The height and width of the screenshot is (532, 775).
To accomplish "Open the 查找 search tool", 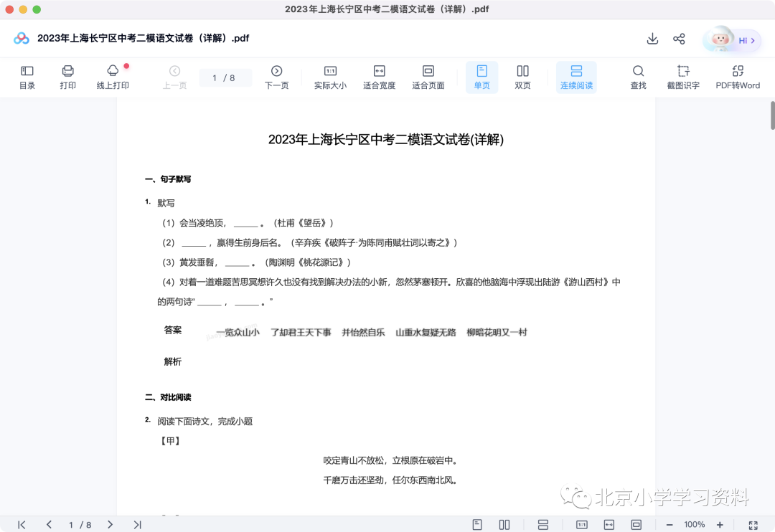I will click(x=638, y=77).
